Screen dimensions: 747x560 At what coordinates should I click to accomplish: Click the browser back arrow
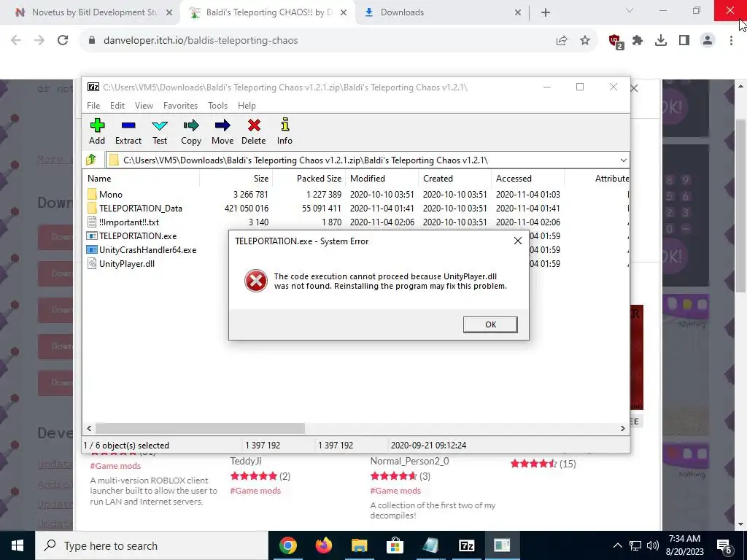(16, 41)
